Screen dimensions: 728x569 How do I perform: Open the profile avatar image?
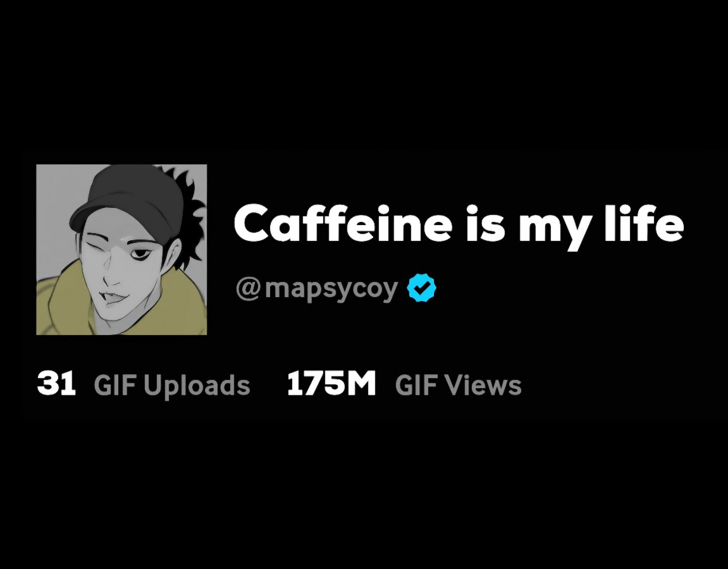[x=121, y=250]
